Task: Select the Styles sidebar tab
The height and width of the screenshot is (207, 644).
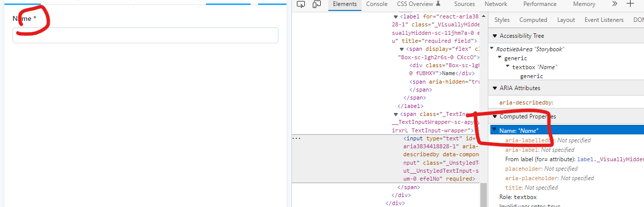Action: tap(502, 20)
